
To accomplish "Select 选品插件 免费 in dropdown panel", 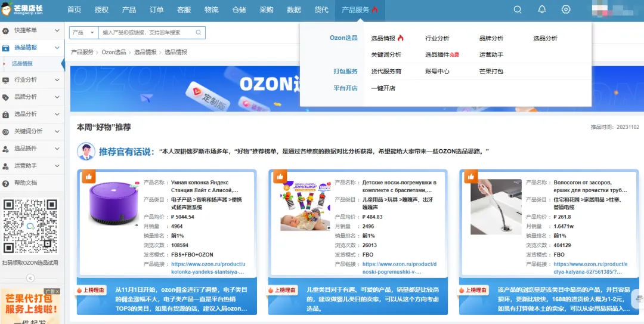I will 442,55.
